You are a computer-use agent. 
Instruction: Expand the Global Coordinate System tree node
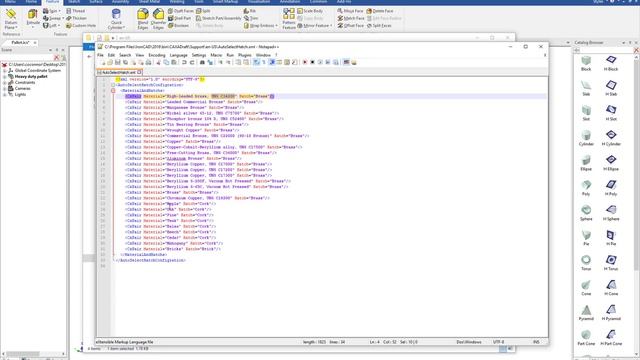[5, 71]
